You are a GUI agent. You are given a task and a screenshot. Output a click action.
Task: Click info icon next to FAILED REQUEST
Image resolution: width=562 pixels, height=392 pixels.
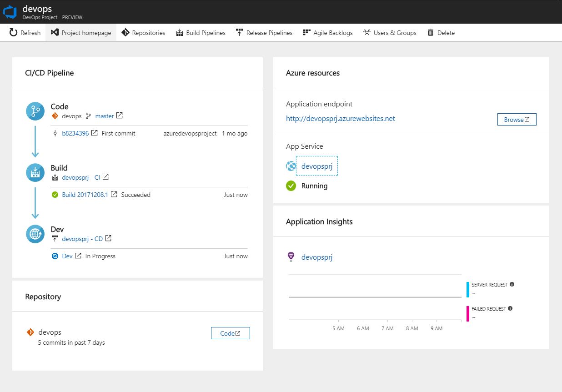pyautogui.click(x=510, y=308)
